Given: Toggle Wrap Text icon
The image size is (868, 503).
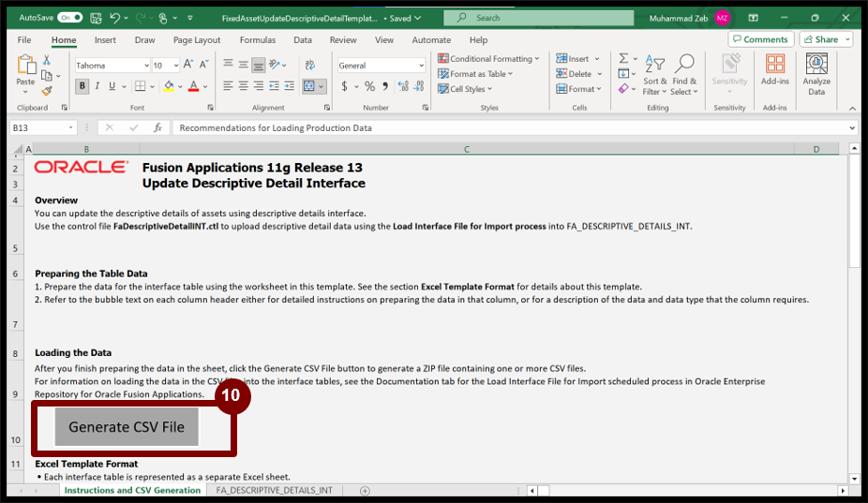Looking at the screenshot, I should click(310, 65).
